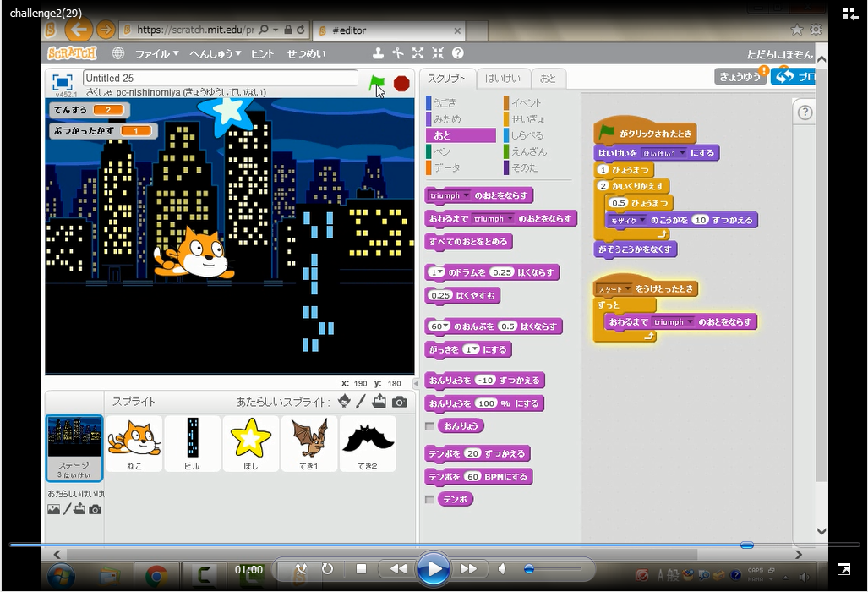Open the ファイル menu dropdown

point(156,53)
